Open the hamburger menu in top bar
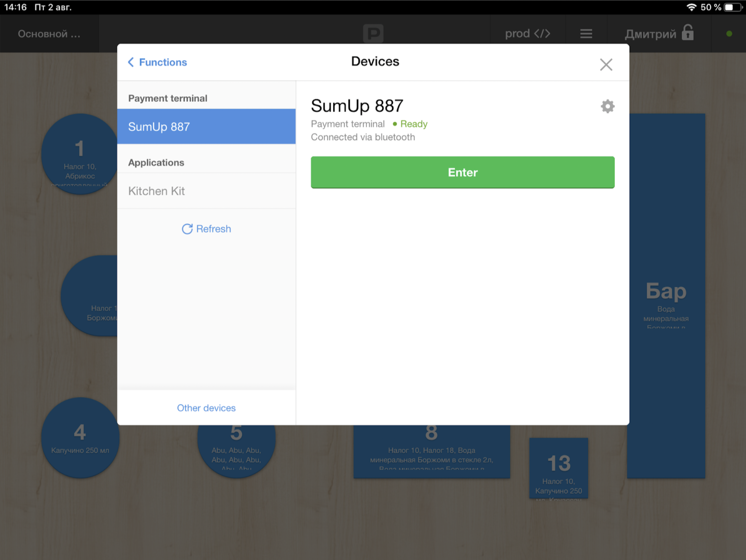This screenshot has width=746, height=560. pos(586,34)
